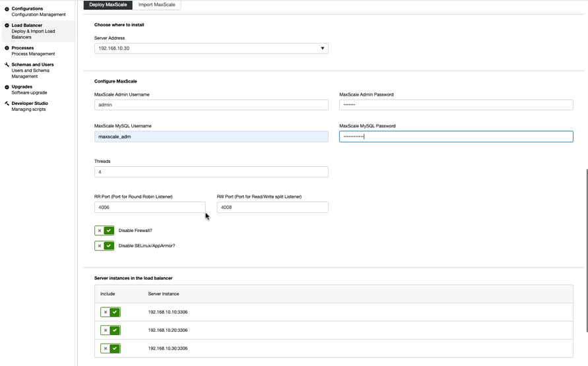The height and width of the screenshot is (366, 588).
Task: Click server instance text 192.168.10.20:3306
Action: coord(168,330)
